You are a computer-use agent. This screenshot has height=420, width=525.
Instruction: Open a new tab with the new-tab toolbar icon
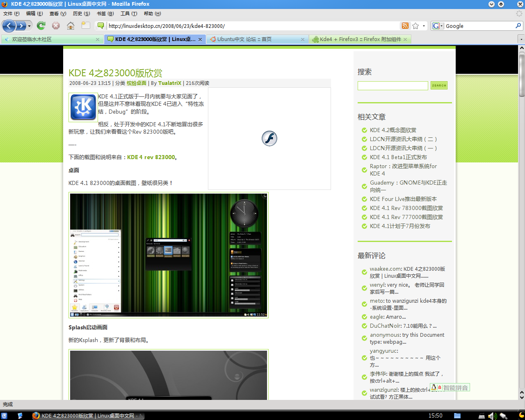(x=85, y=25)
